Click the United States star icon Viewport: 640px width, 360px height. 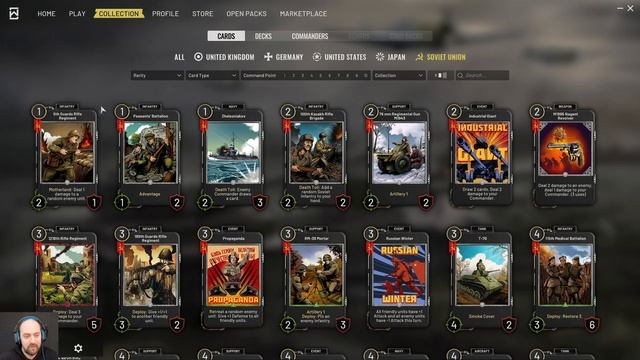click(x=317, y=57)
